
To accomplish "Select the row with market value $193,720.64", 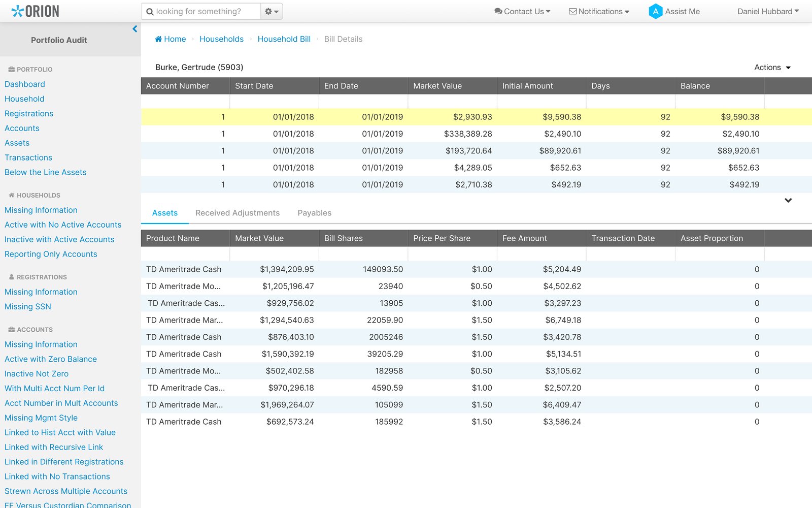I will coord(477,151).
